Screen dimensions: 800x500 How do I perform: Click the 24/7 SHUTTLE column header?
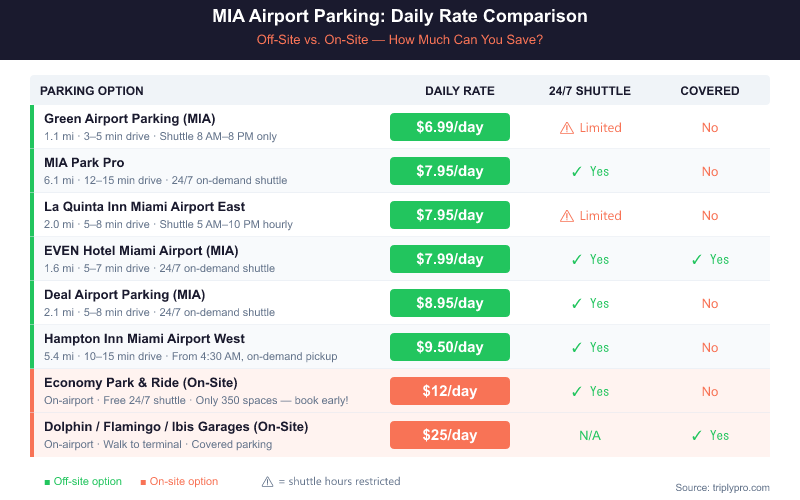click(590, 91)
